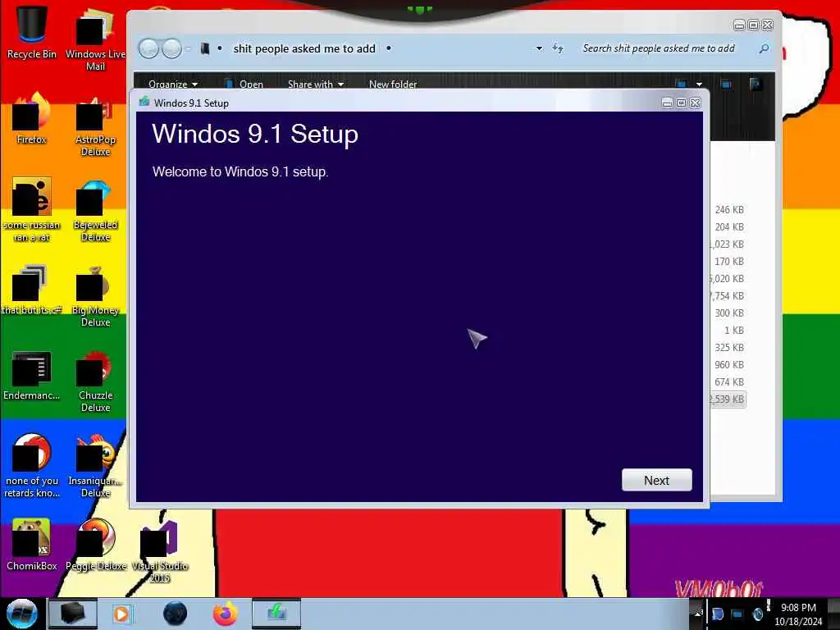840x630 pixels.
Task: Toggle the Explorer preview pane
Action: point(727,84)
